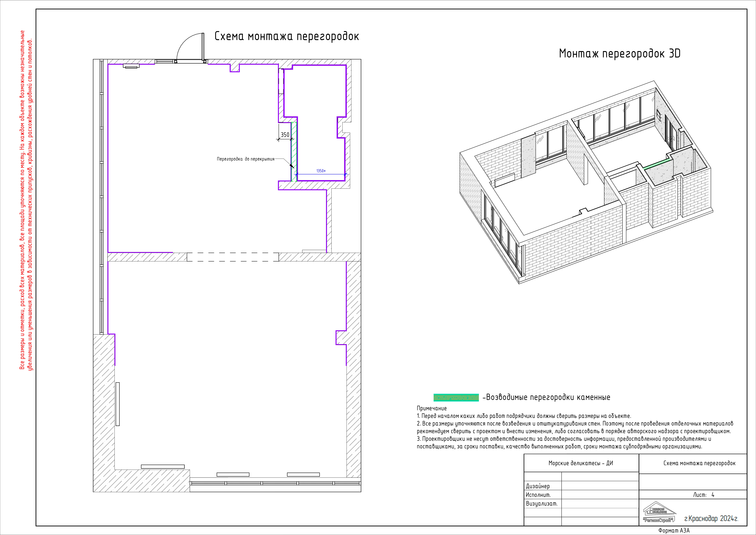Click the green partition in 3D view

coord(657,164)
